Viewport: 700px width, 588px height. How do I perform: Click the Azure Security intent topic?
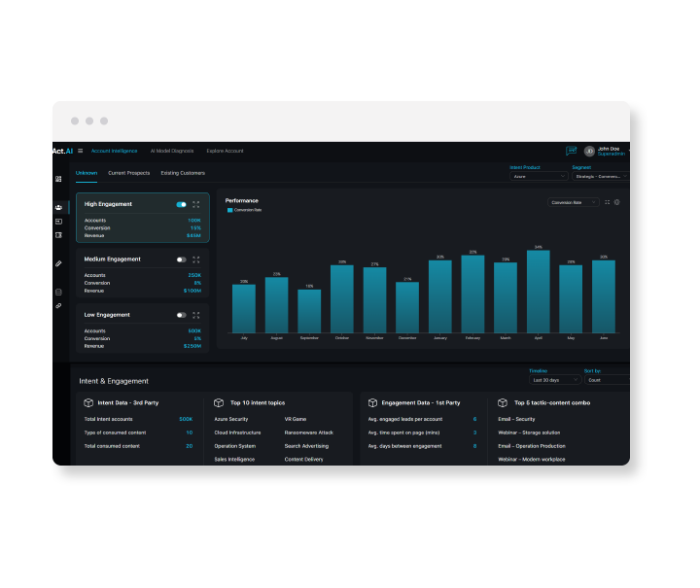coord(231,419)
